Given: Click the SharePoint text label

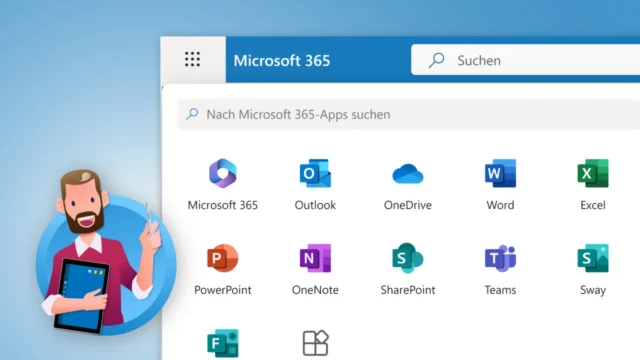Looking at the screenshot, I should point(408,290).
